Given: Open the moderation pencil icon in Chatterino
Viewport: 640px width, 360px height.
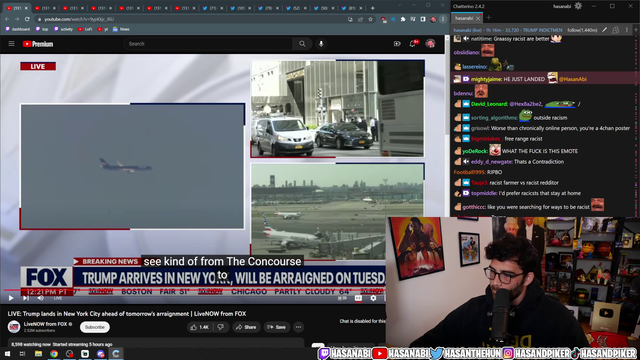Looking at the screenshot, I should (604, 30).
